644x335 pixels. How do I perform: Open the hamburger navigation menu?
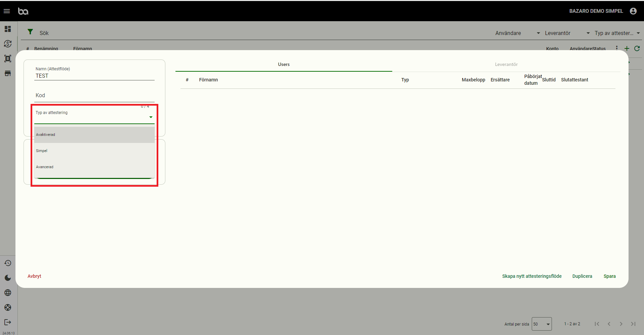point(7,11)
